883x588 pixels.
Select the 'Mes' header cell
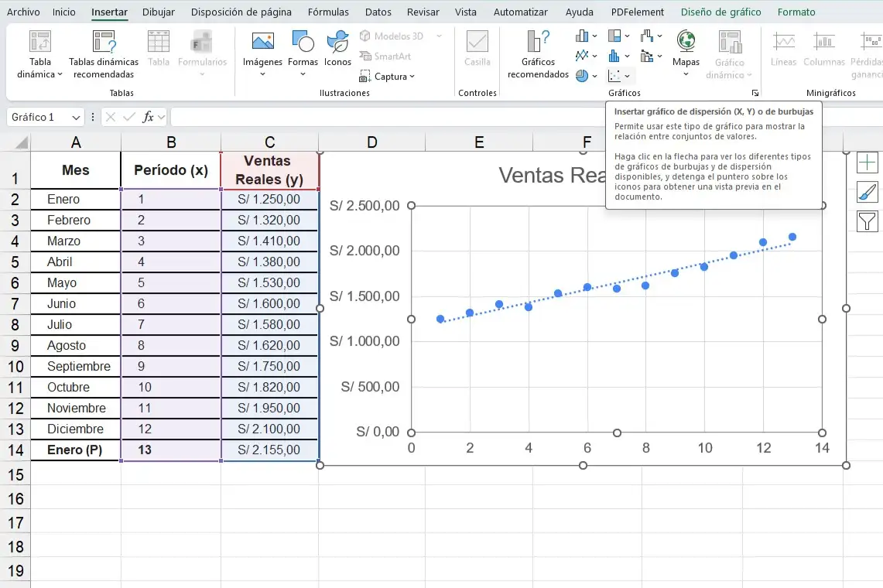point(76,170)
